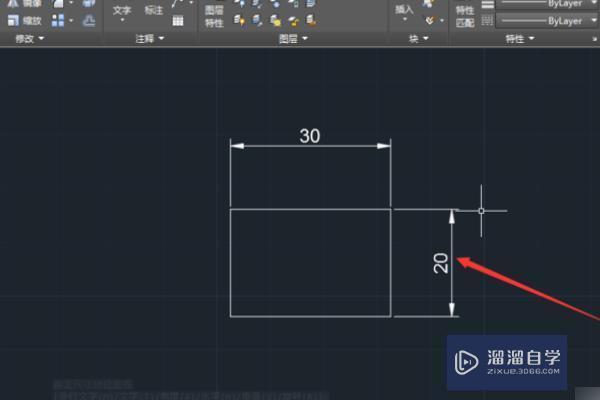Expand the 特性 (Properties) panel

[x=520, y=39]
